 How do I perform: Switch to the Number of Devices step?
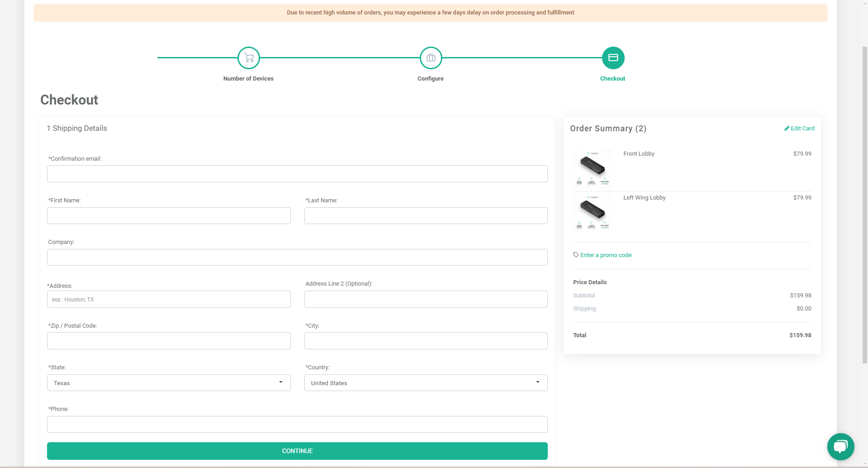[248, 78]
